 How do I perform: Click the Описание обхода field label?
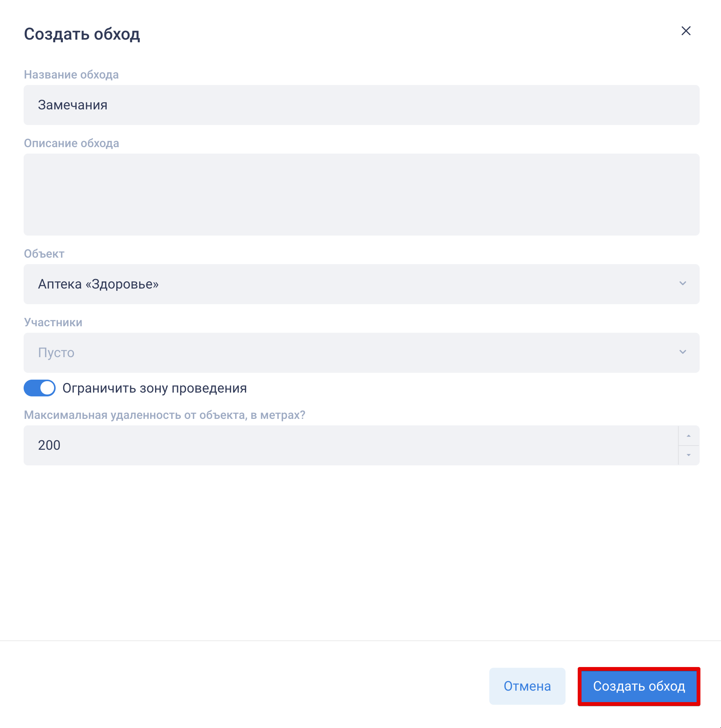click(72, 143)
